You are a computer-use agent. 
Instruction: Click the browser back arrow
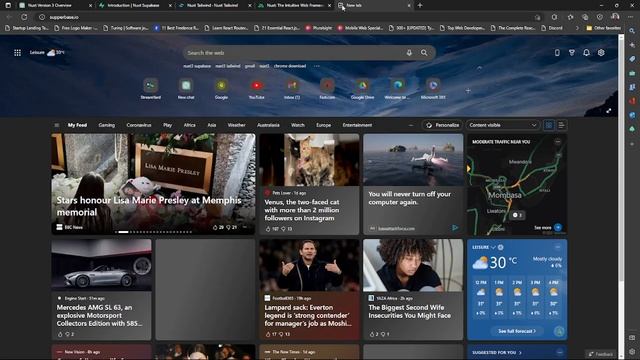pyautogui.click(x=9, y=17)
